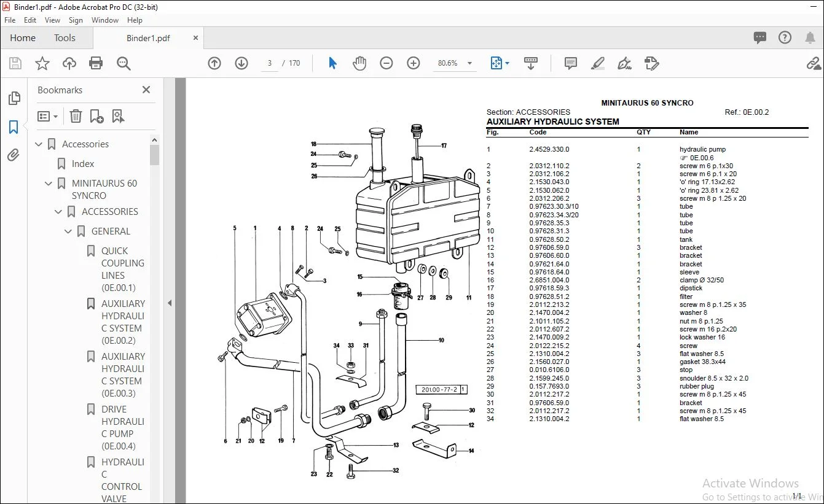Viewport: 824px width, 504px height.
Task: Save the file with the floppy disk icon
Action: click(x=15, y=63)
